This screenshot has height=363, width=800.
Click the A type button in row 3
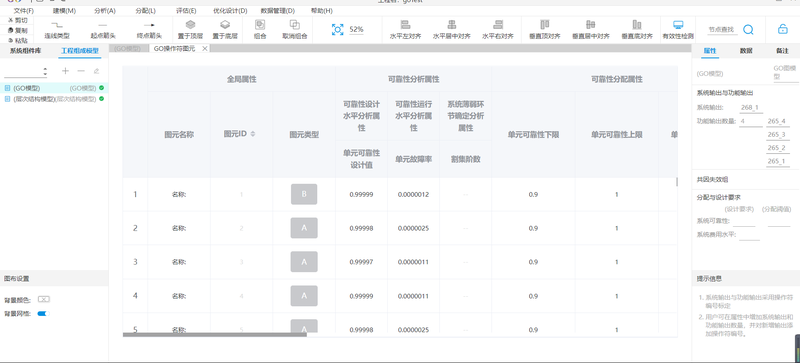304,262
